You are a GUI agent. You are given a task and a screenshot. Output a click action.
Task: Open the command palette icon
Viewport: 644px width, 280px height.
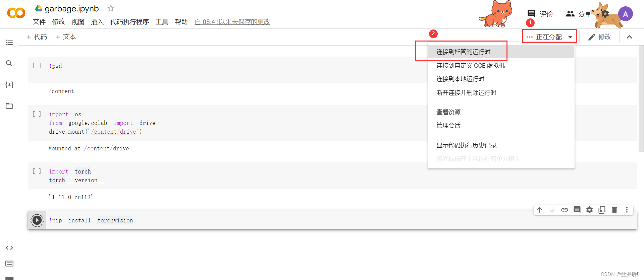coord(9,264)
